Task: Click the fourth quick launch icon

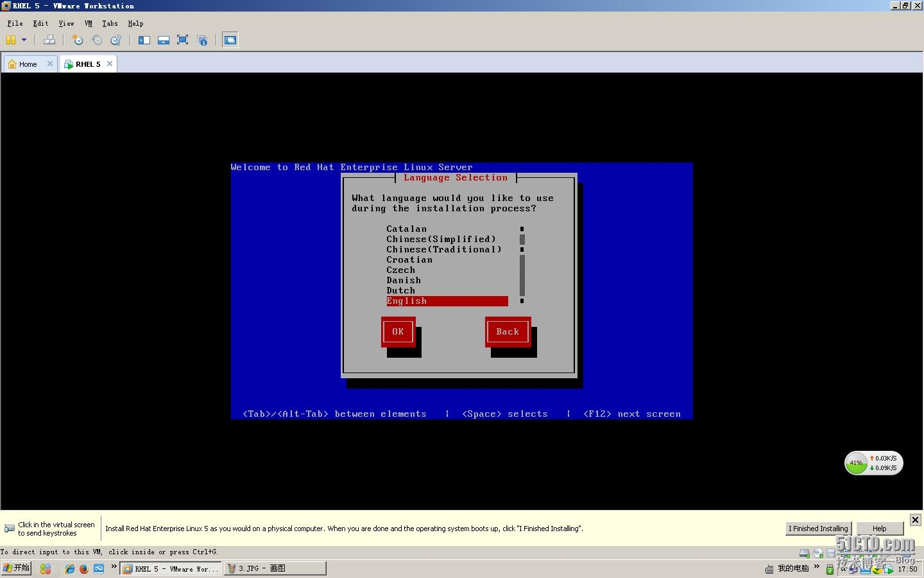Action: click(x=99, y=569)
